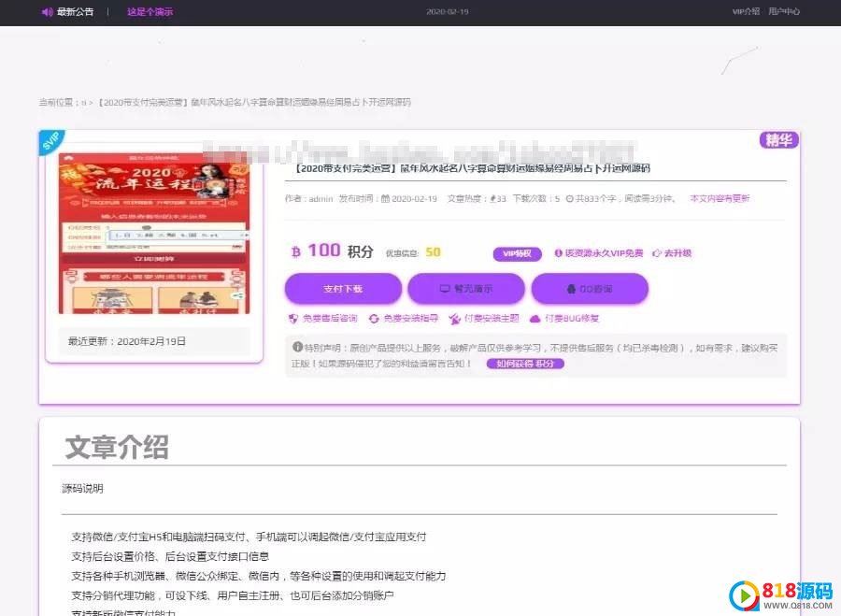The image size is (841, 616).
Task: Open the 这是个演示 announcement link
Action: pos(150,12)
